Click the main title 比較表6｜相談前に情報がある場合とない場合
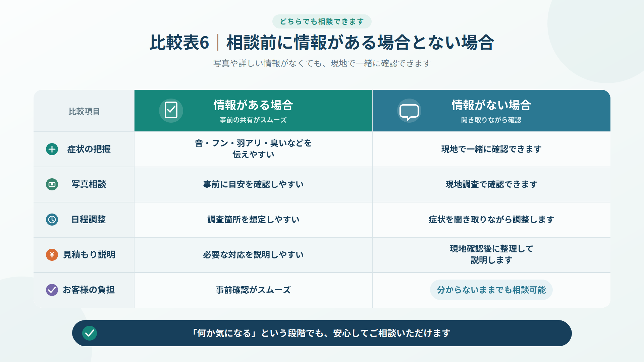This screenshot has width=644, height=362. 322,43
